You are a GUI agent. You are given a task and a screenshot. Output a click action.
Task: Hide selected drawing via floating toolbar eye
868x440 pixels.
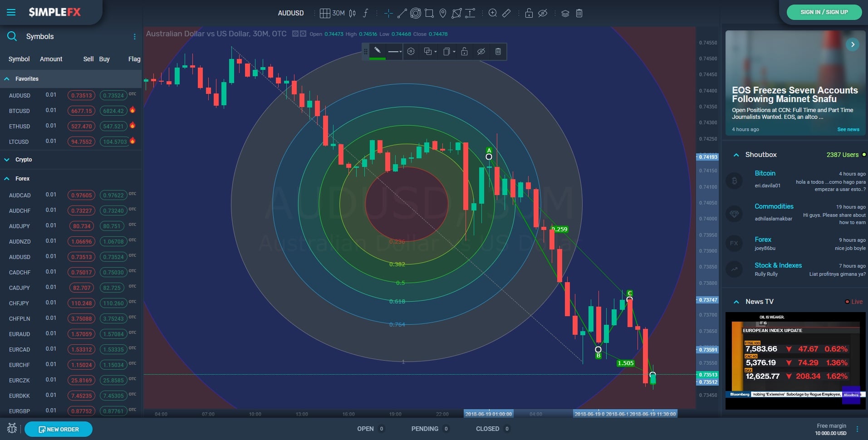(x=481, y=51)
